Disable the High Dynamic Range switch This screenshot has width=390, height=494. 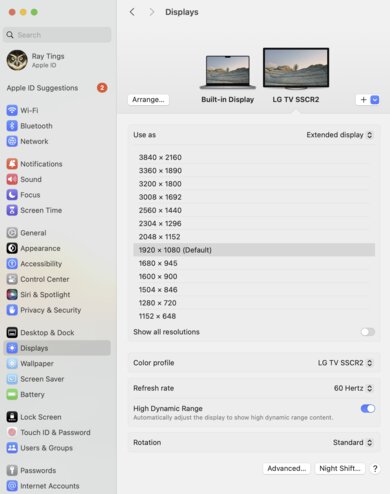pyautogui.click(x=368, y=408)
